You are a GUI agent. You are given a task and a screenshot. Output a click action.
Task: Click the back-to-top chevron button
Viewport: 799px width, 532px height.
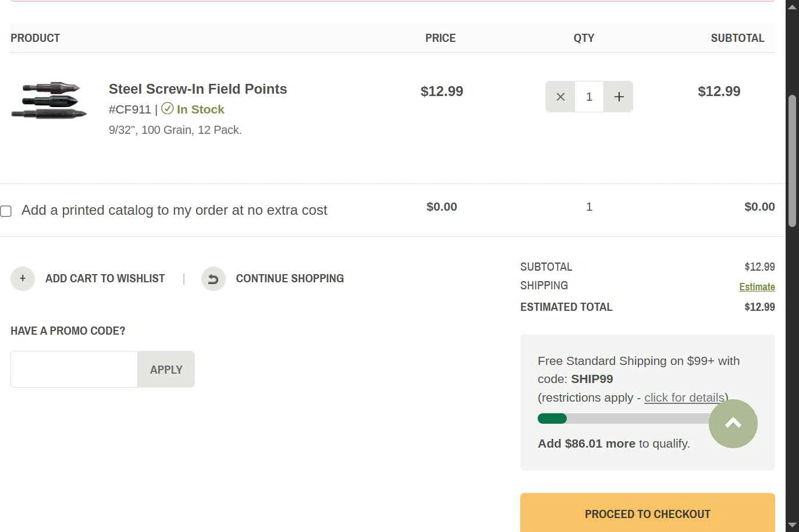pos(733,423)
